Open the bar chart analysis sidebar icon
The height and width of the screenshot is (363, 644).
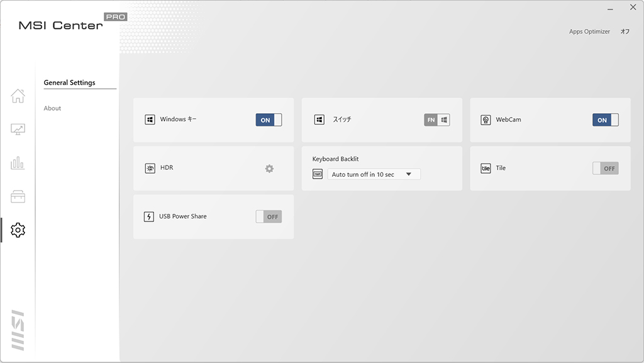click(x=18, y=163)
